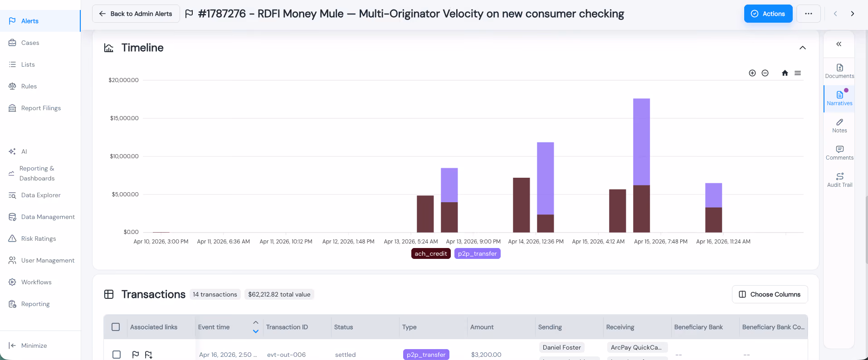Open Alerts in the sidebar
This screenshot has height=360, width=868.
(40, 21)
